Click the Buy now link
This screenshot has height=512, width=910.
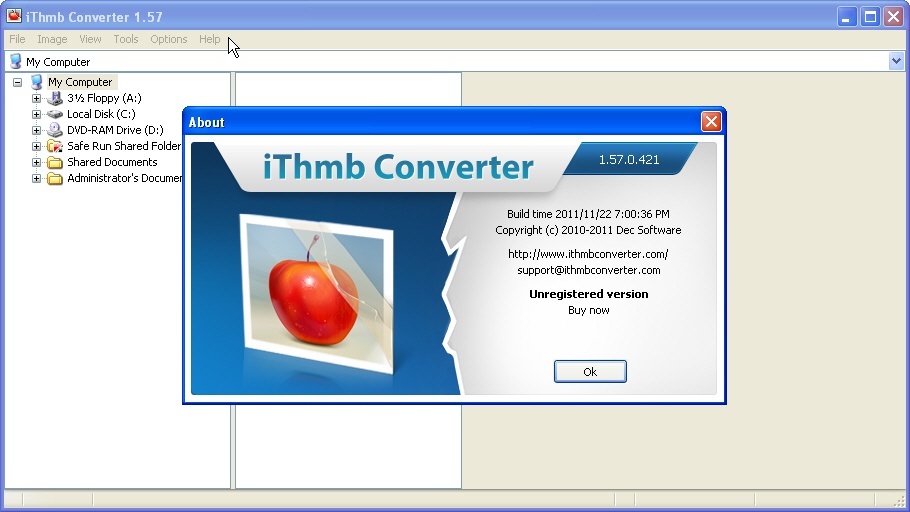(588, 310)
